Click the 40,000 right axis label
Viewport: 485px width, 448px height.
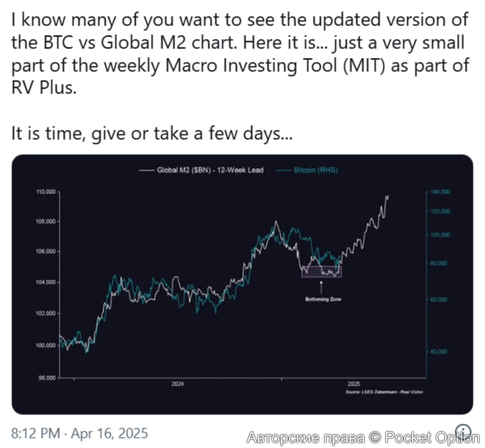coord(439,351)
